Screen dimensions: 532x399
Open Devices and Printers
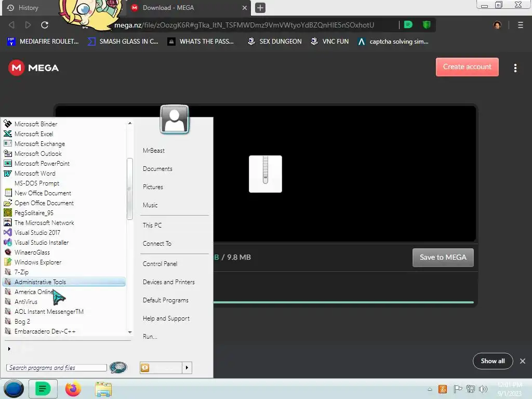[169, 282]
